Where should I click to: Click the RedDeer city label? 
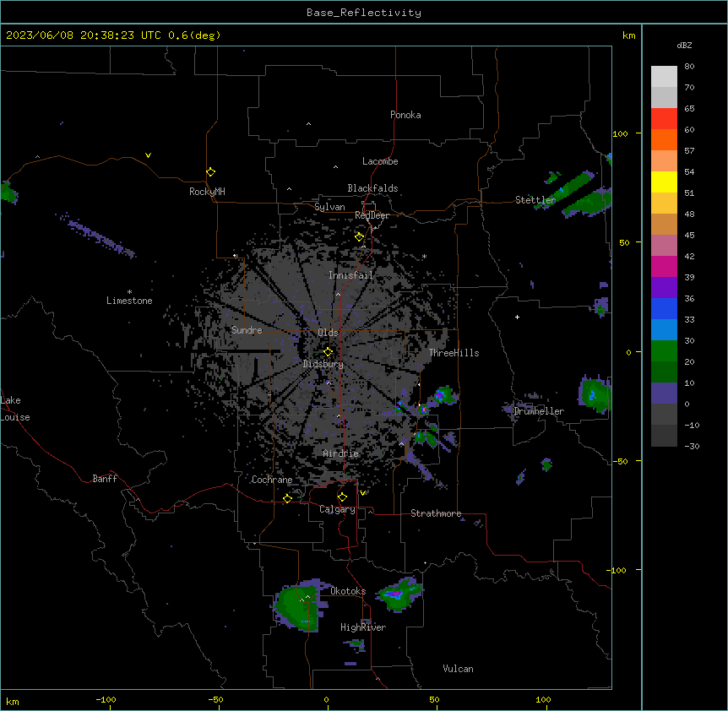coord(372,215)
